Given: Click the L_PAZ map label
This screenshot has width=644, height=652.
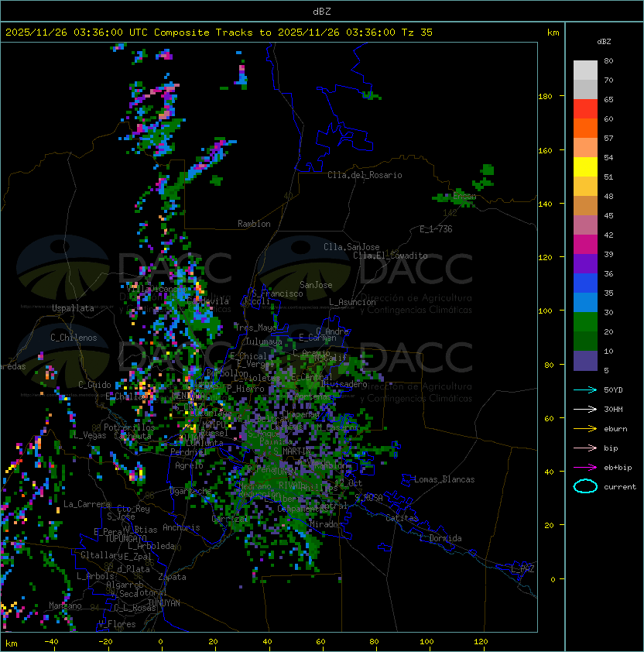Looking at the screenshot, I should tap(522, 569).
